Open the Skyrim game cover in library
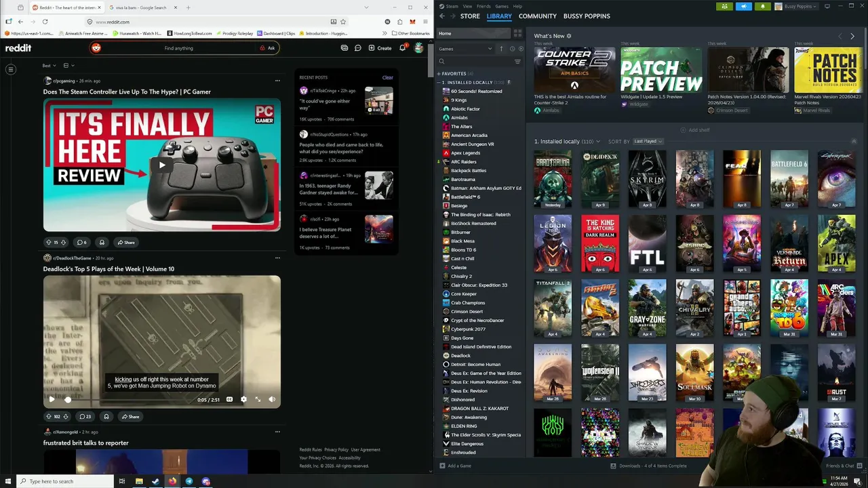Viewport: 868px width, 488px height. tap(647, 179)
